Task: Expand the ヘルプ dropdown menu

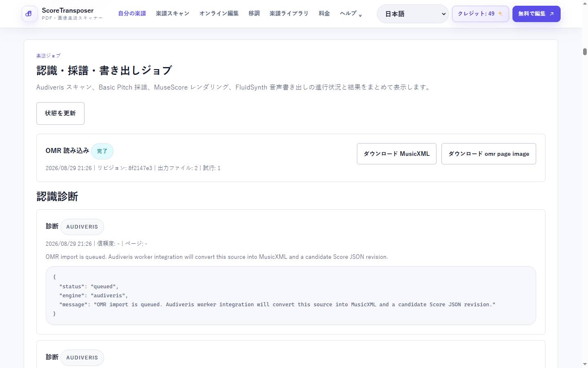Action: click(x=351, y=13)
